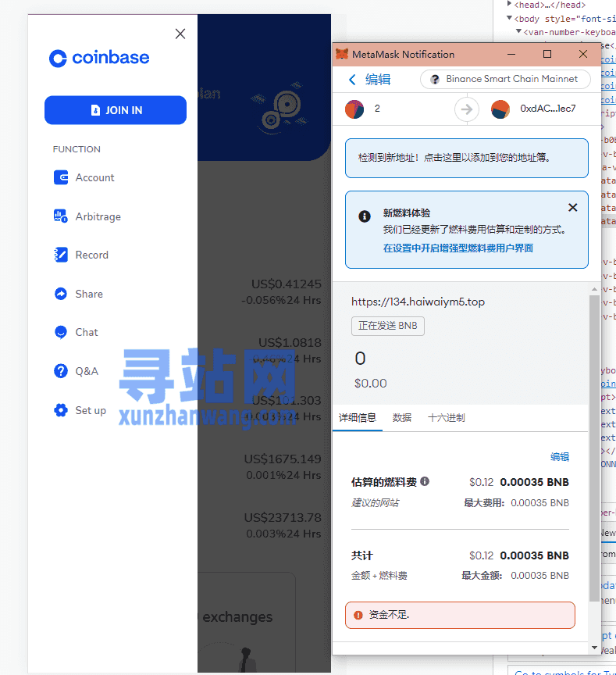Click the https://134.haiwaiym5.top origin text
616x675 pixels.
click(x=418, y=302)
